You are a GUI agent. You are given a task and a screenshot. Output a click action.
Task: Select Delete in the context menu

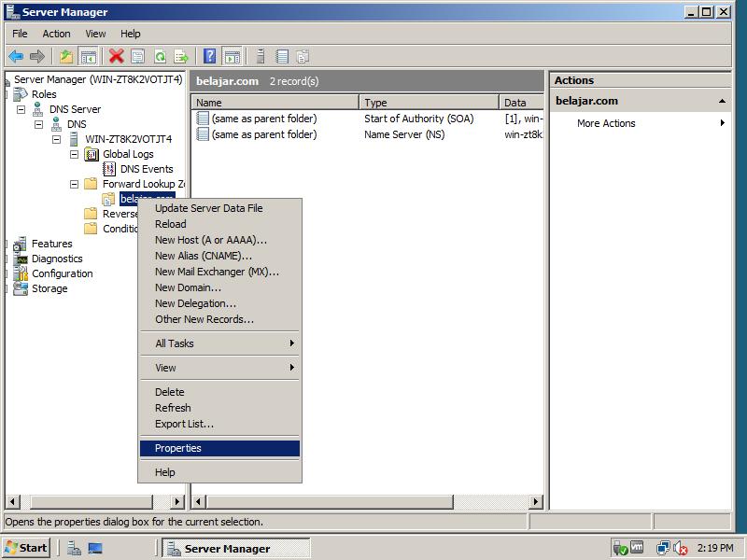click(219, 392)
